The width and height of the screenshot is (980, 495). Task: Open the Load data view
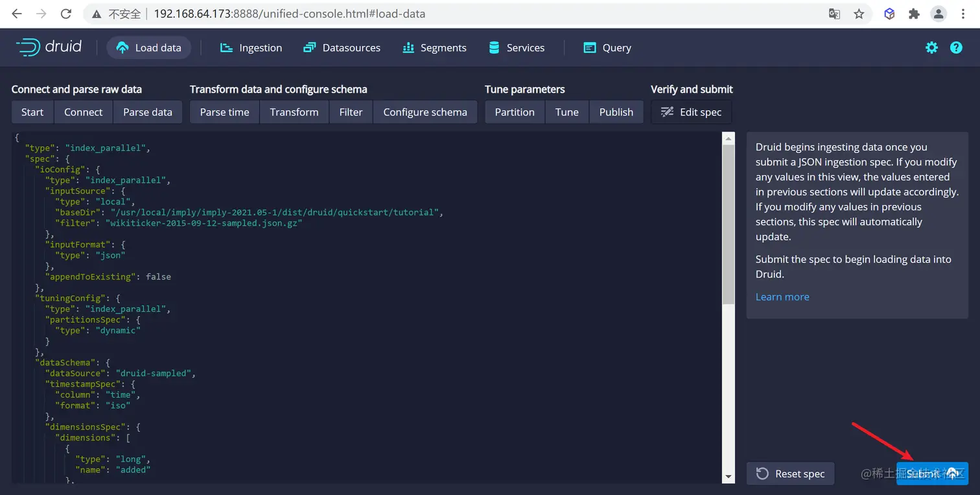click(148, 48)
